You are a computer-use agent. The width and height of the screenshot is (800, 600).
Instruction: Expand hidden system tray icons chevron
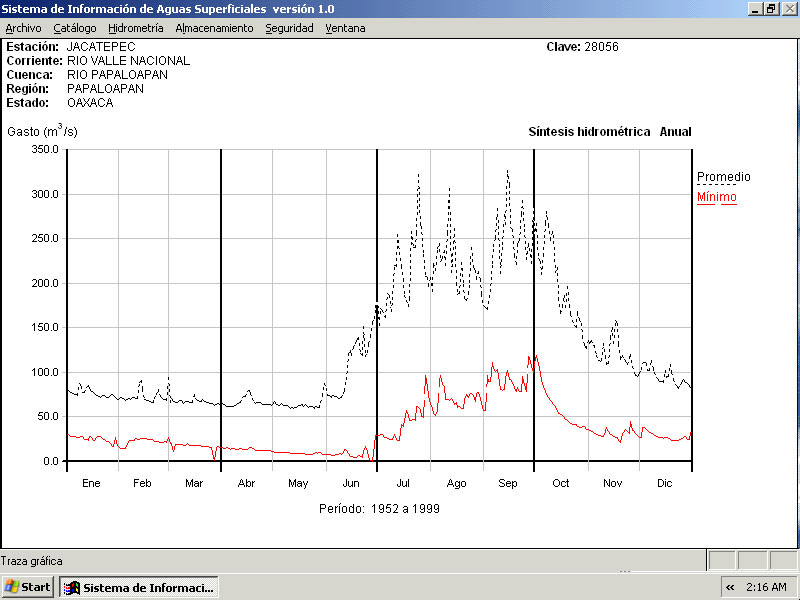(730, 587)
